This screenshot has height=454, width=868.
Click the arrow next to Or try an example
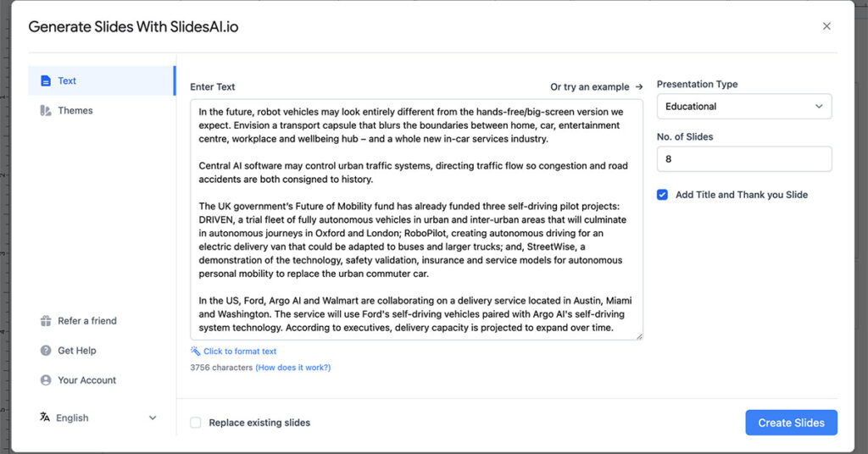[639, 87]
